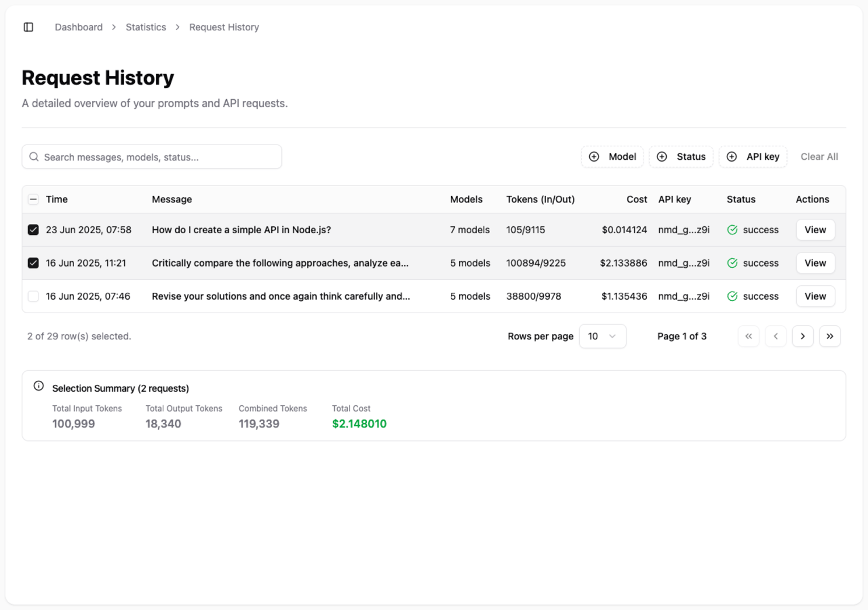
Task: Click the '7 models' cell
Action: (x=470, y=230)
